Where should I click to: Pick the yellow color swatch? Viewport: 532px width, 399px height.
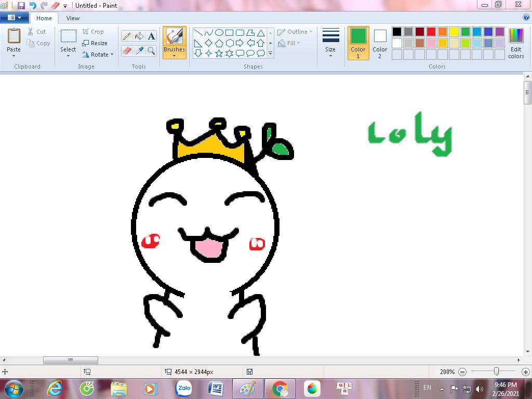[454, 32]
